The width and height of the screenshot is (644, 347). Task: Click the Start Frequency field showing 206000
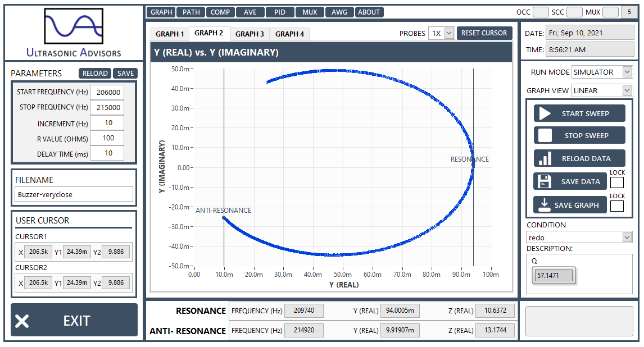coord(107,92)
